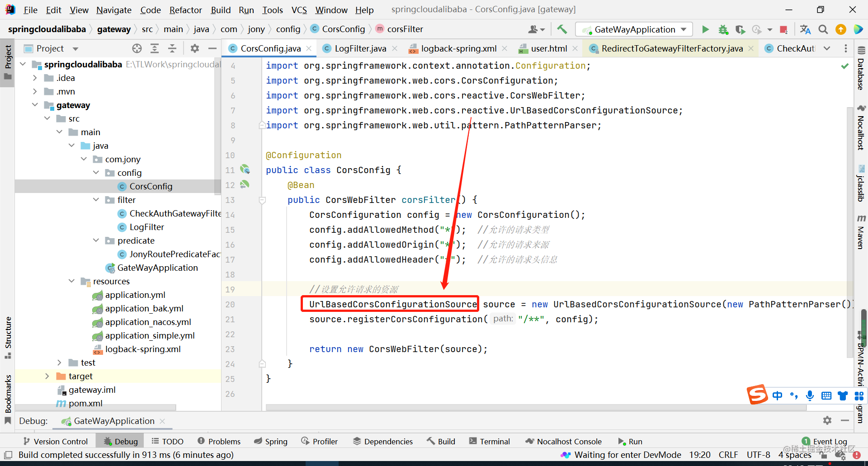Open the Translate icon in toolbar
The width and height of the screenshot is (868, 466).
[805, 29]
